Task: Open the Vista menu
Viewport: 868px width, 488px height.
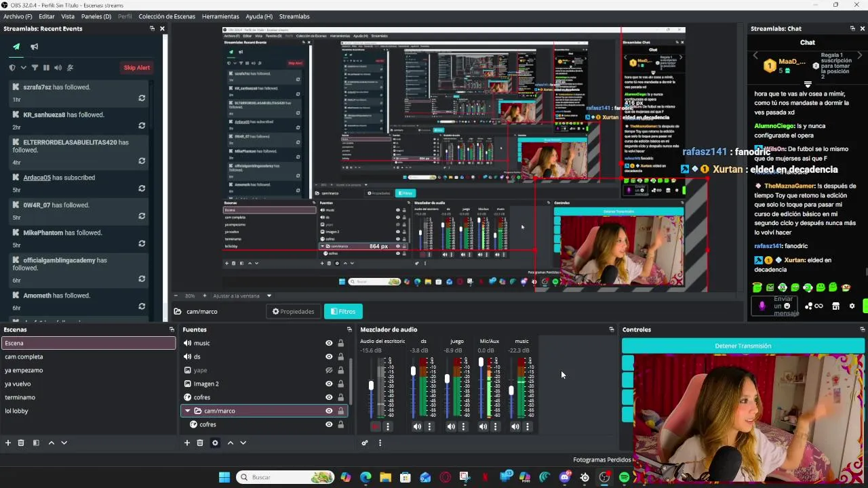Action: [x=68, y=16]
